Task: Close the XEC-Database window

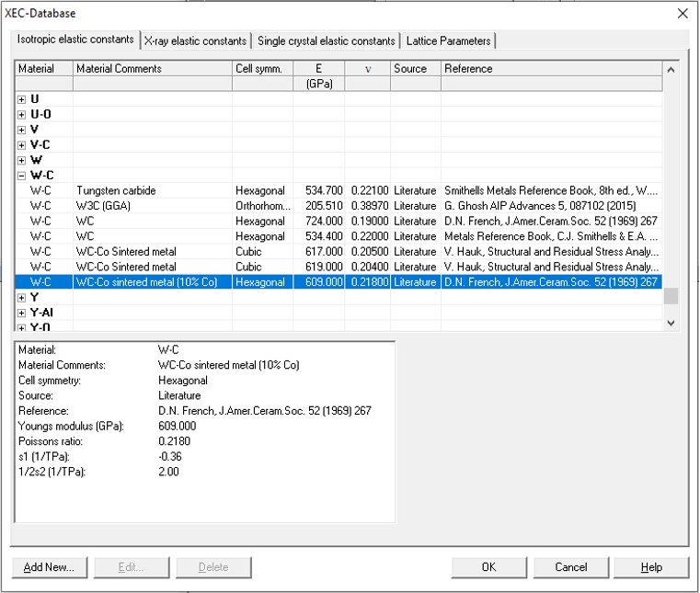Action: (682, 13)
